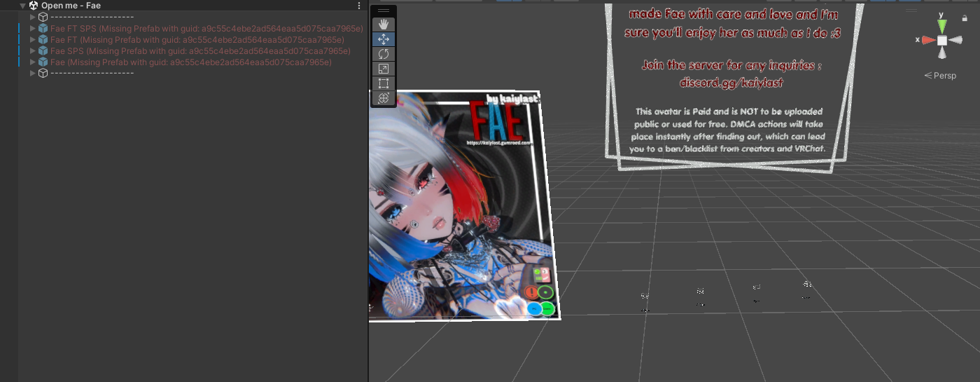The image size is (980, 382).
Task: Expand the dashed object above Fae FT SPS
Action: pos(32,17)
